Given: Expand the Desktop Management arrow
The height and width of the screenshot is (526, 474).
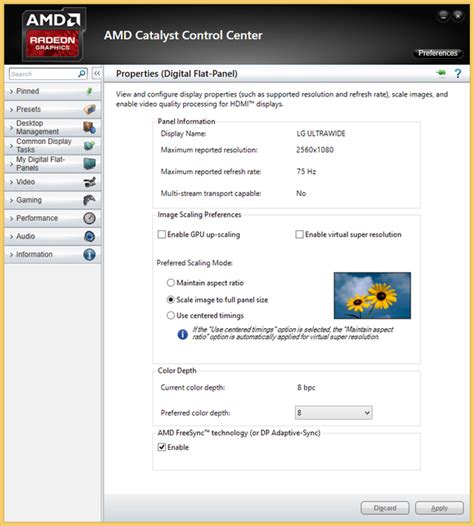Looking at the screenshot, I should [11, 128].
